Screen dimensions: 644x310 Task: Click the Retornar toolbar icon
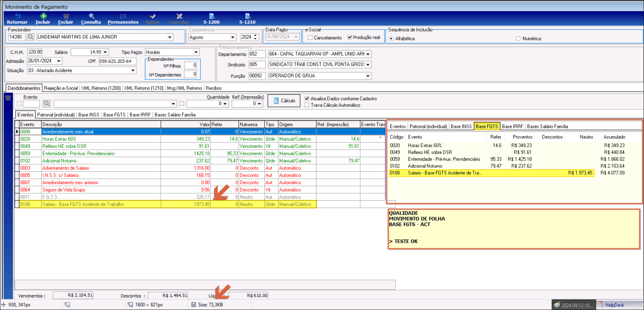click(x=18, y=16)
